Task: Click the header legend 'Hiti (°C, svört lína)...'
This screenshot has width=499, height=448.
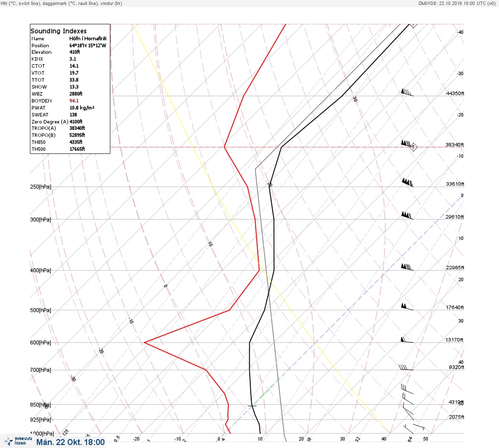Action: 61,3
